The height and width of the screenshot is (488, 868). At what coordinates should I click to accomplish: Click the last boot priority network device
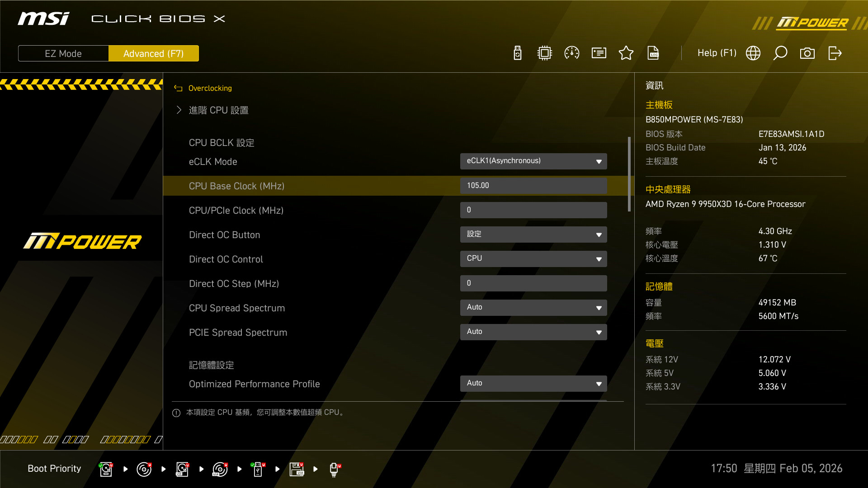point(334,469)
